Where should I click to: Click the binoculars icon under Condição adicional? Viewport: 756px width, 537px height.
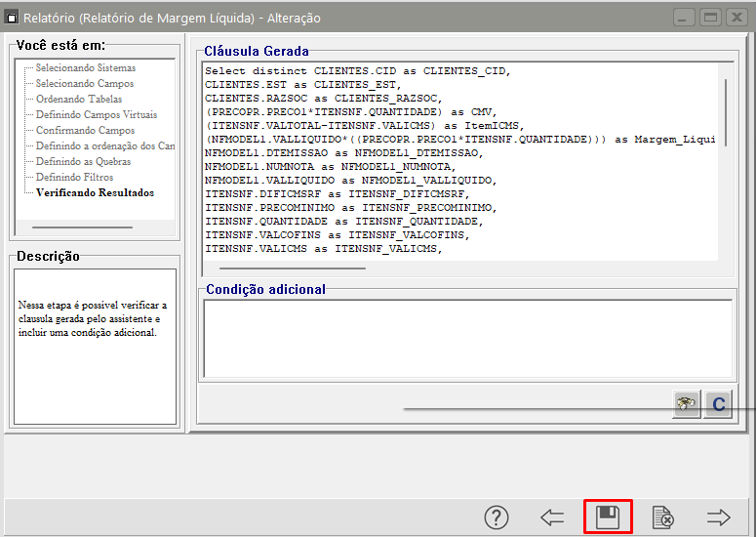[x=687, y=404]
